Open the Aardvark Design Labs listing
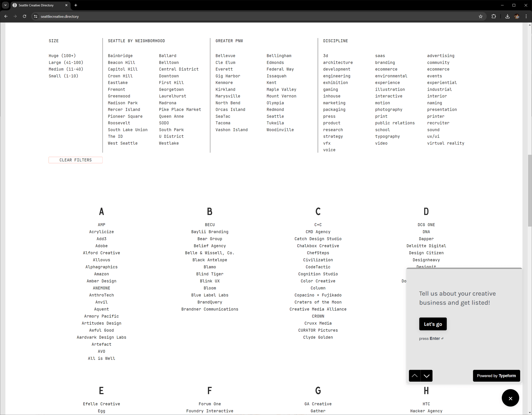 (102, 337)
